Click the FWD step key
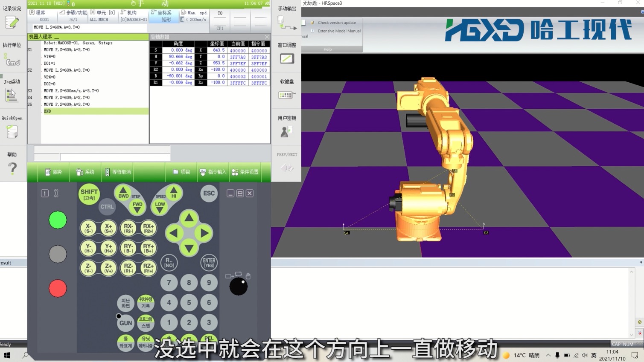644x362 pixels. tap(137, 206)
